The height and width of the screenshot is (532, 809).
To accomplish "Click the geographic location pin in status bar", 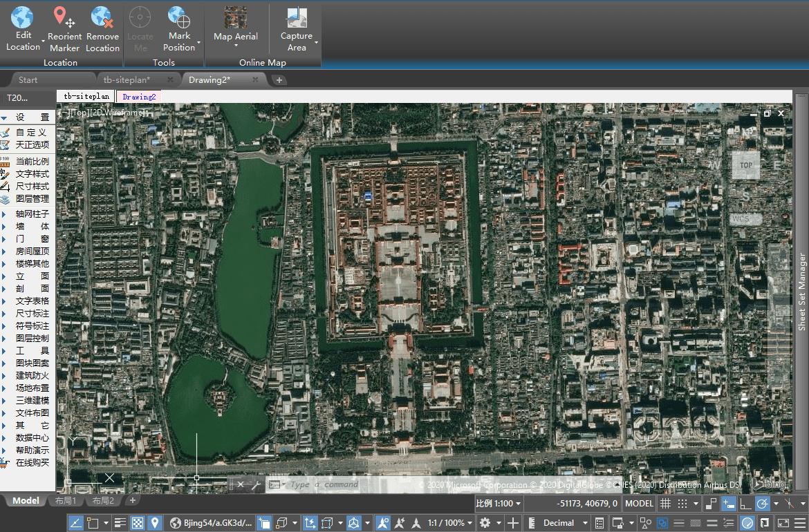I will [x=155, y=523].
